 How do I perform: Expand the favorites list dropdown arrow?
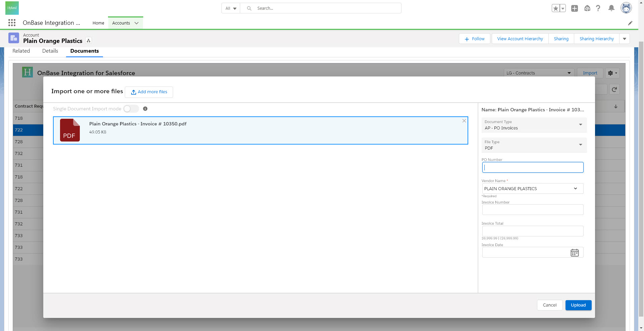click(x=563, y=8)
